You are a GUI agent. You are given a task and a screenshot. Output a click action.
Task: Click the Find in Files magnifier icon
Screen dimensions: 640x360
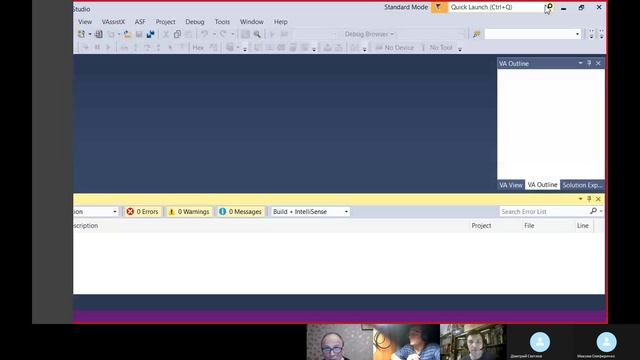(x=257, y=34)
